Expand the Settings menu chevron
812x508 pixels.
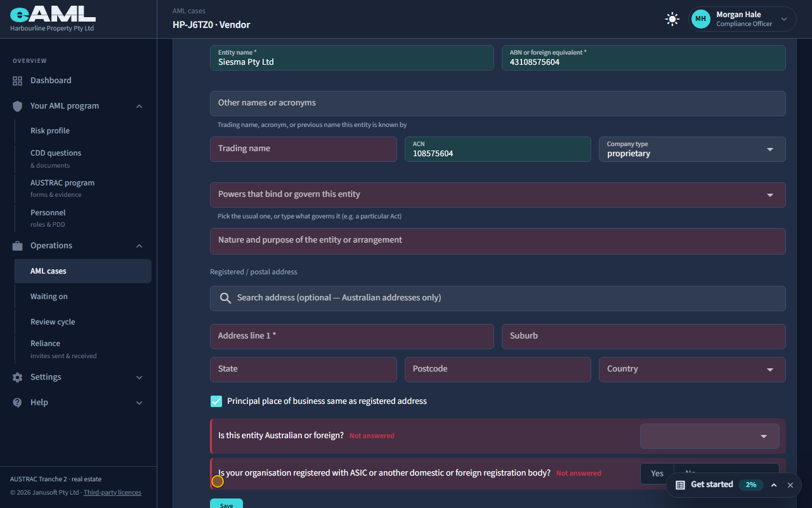pyautogui.click(x=140, y=377)
